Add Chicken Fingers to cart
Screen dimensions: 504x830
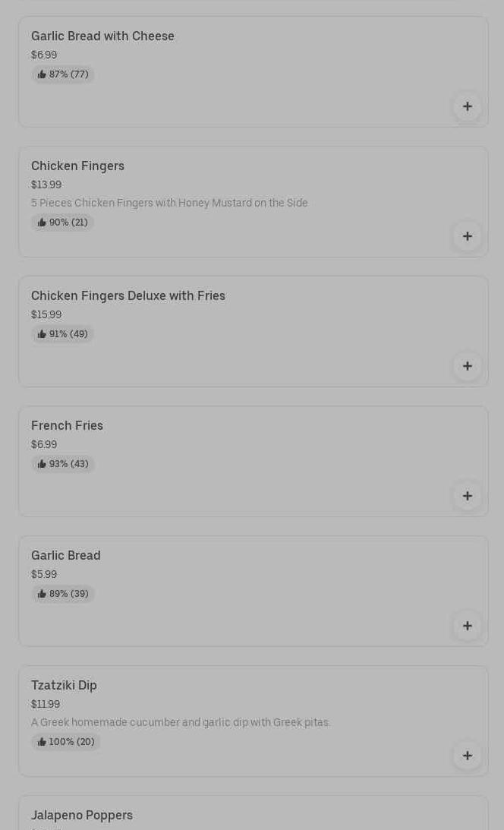click(x=467, y=236)
